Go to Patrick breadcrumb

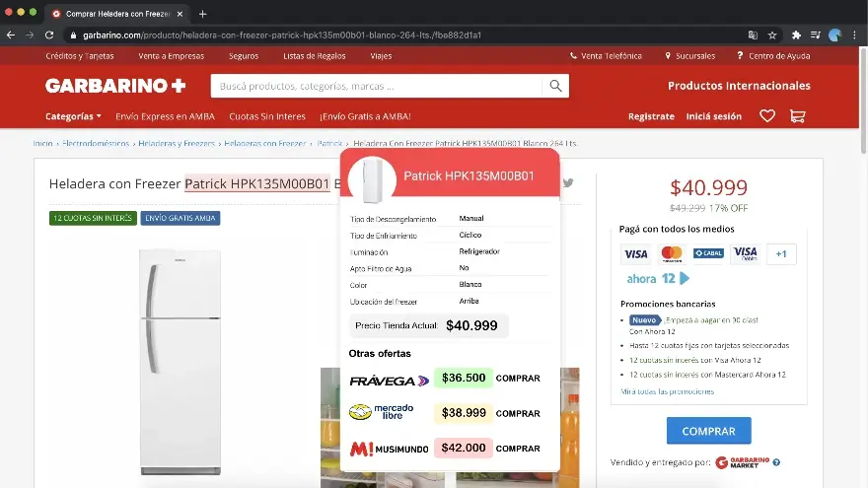[x=329, y=143]
